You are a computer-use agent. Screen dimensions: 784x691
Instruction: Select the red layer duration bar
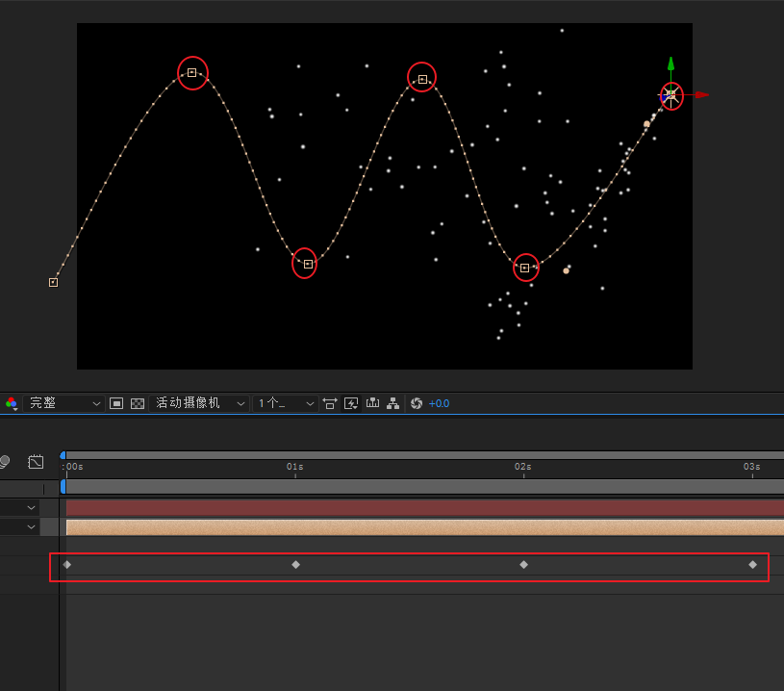425,508
